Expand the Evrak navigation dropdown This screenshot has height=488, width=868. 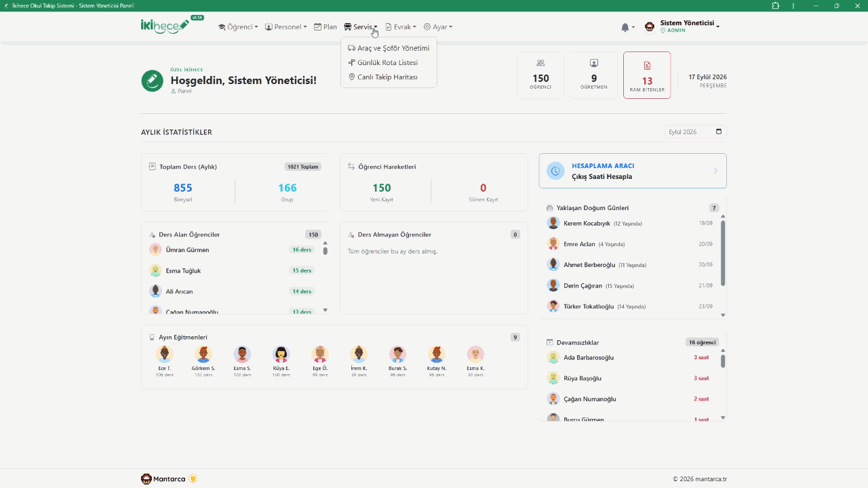tap(401, 27)
